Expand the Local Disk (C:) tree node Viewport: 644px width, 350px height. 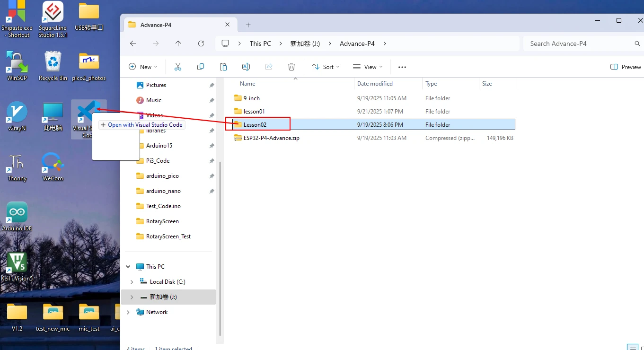132,282
